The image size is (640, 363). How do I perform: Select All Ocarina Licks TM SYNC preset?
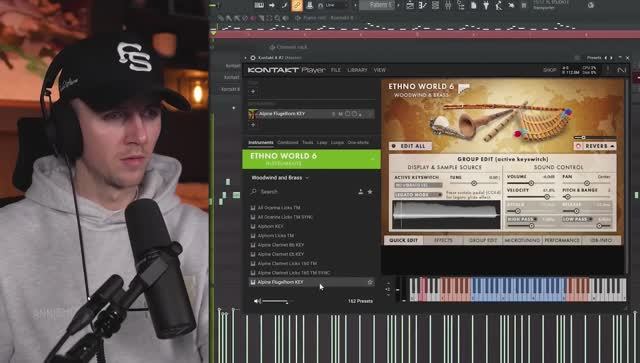point(311,217)
